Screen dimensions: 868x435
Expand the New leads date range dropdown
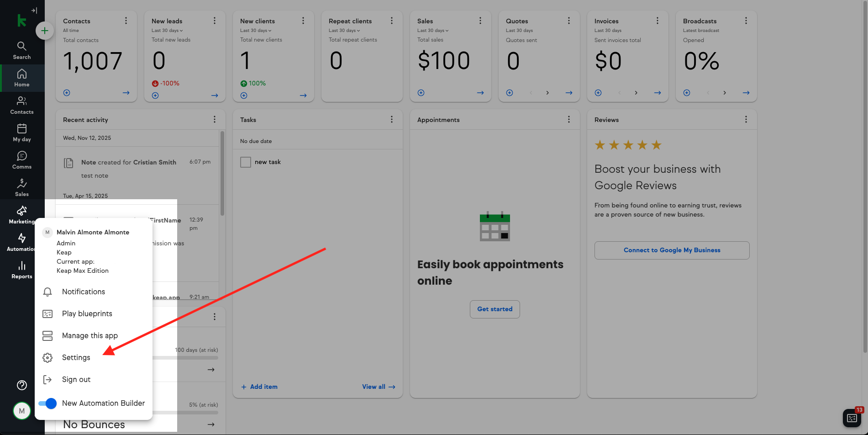pyautogui.click(x=167, y=31)
